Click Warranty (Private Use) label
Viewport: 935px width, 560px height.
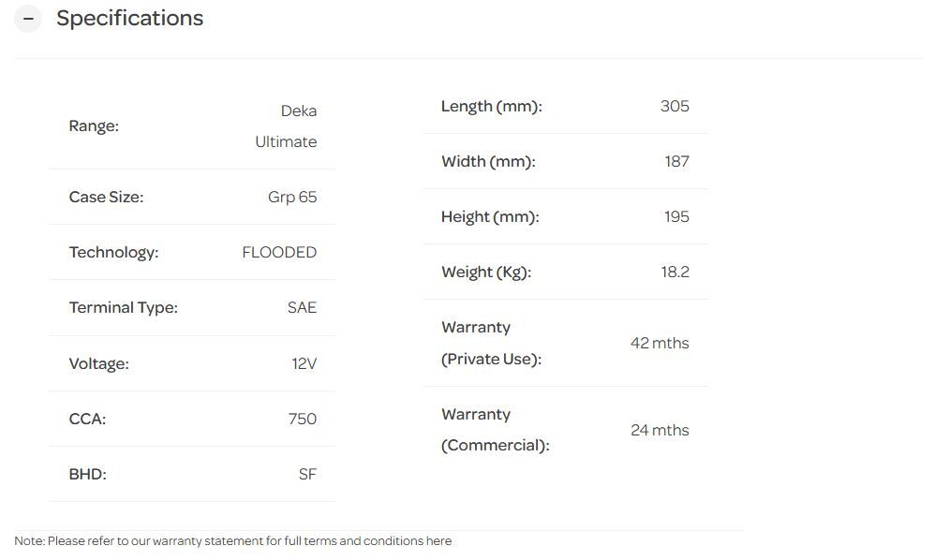[x=491, y=344]
